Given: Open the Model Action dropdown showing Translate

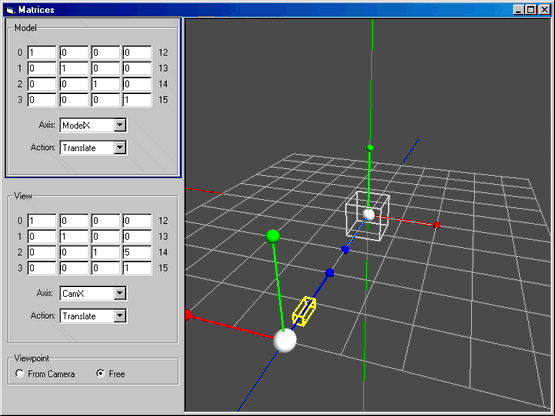Looking at the screenshot, I should click(120, 148).
